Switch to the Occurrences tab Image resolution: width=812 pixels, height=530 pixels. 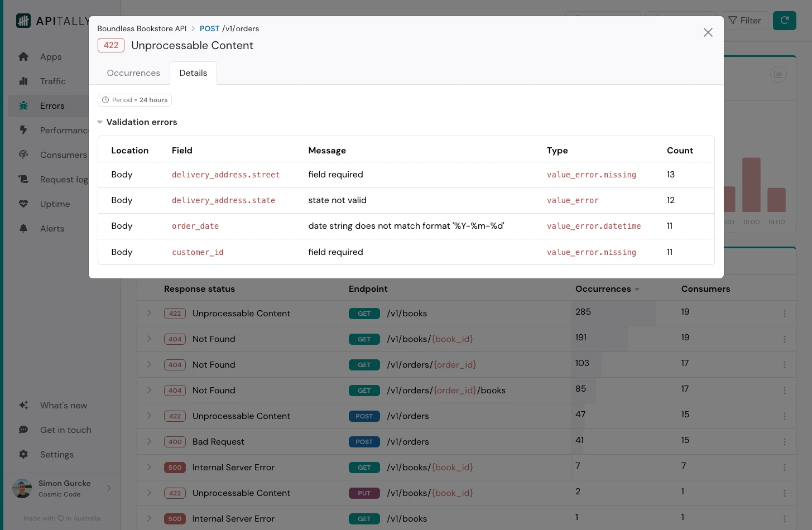coord(133,73)
